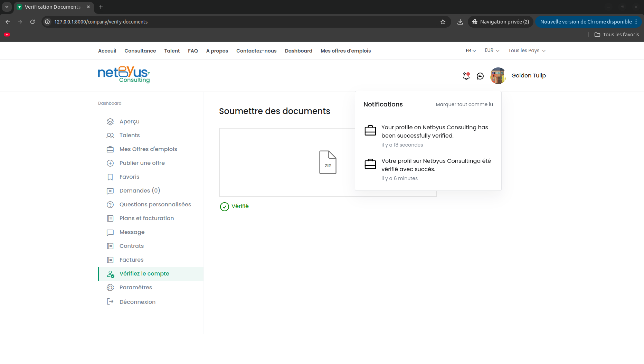Open the chat messages icon in header
The width and height of the screenshot is (644, 364).
pos(480,76)
